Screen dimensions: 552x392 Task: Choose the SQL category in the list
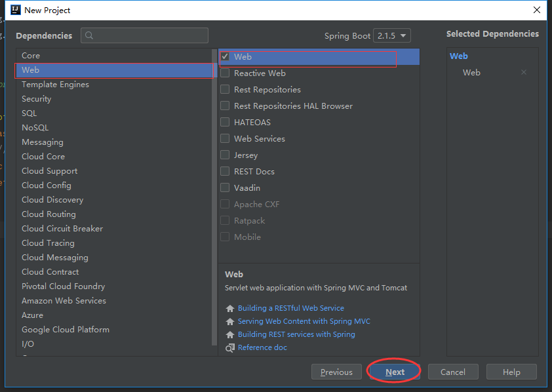30,113
